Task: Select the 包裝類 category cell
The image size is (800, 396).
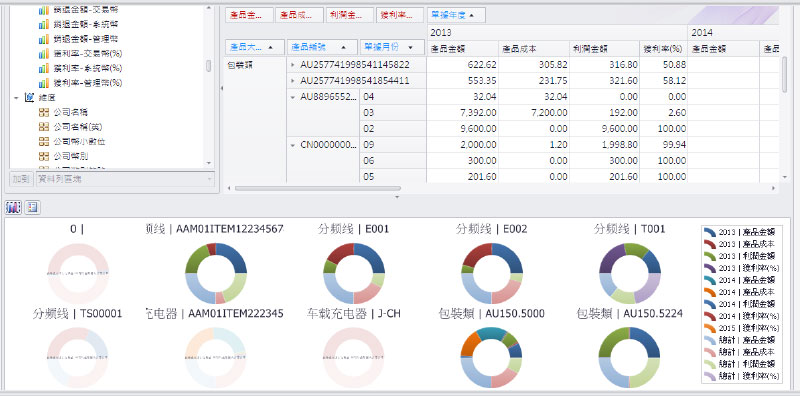Action: pos(256,119)
